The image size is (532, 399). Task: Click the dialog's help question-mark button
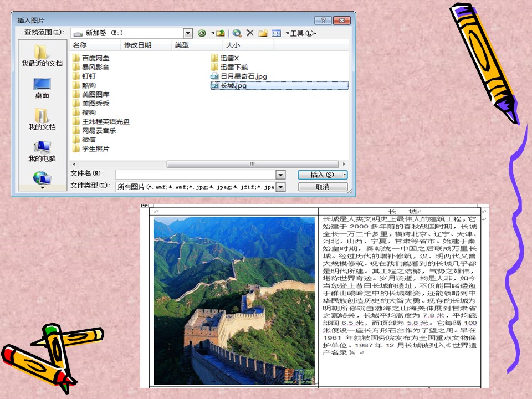(323, 21)
